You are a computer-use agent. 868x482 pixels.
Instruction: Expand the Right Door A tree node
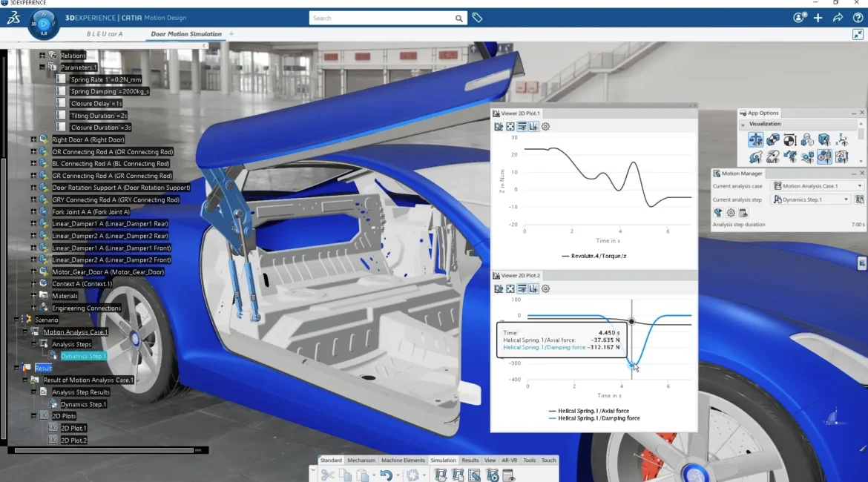pos(33,139)
